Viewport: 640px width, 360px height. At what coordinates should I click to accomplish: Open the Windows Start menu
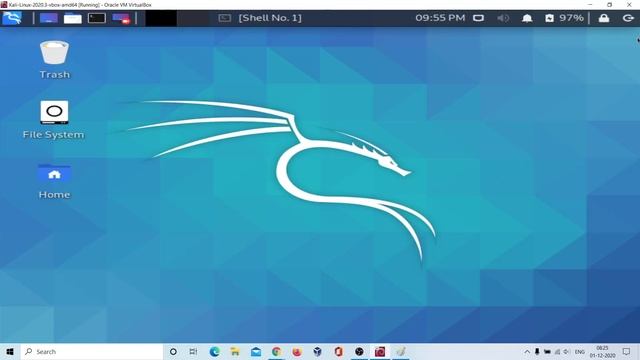(x=10, y=351)
